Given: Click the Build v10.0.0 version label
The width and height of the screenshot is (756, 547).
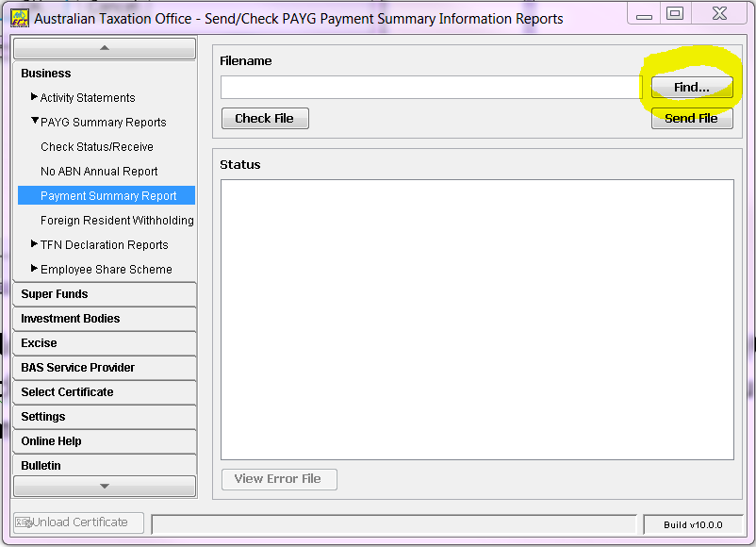Looking at the screenshot, I should point(693,524).
